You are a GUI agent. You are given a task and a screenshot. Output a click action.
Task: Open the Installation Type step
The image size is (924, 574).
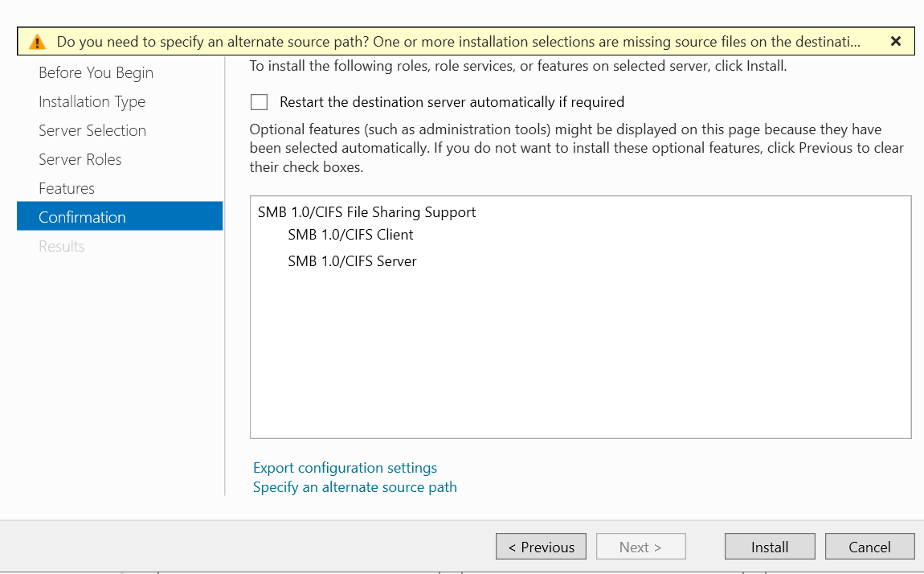(x=92, y=101)
